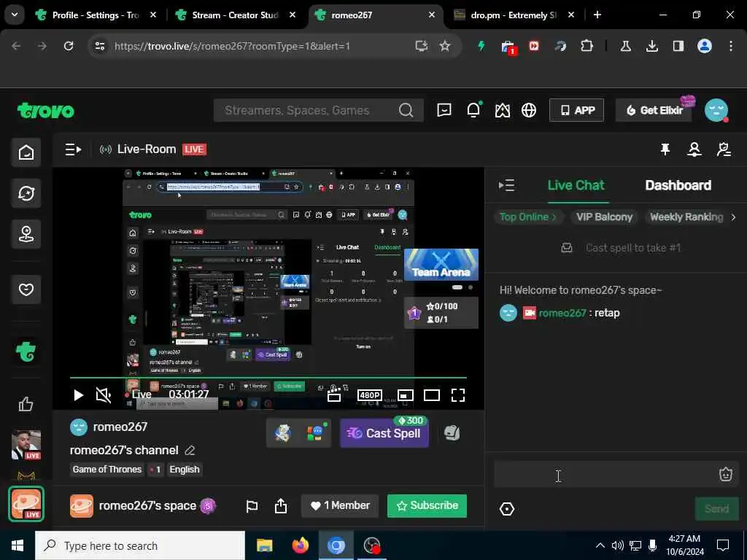This screenshot has height=560, width=747.
Task: Report romeo267's space with flag icon
Action: [x=252, y=506]
